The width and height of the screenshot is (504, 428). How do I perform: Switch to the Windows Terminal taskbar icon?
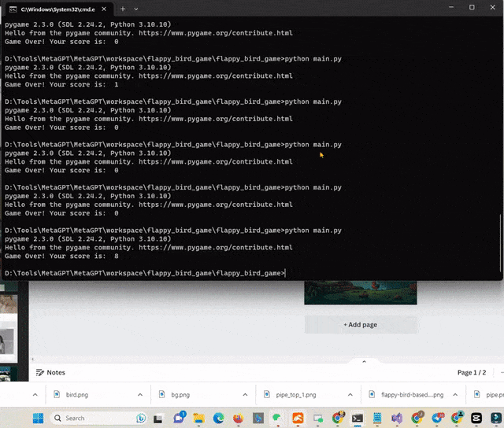point(357,418)
